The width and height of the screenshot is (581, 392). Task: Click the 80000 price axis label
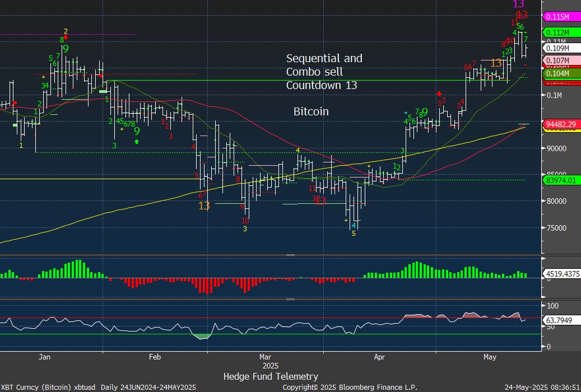(556, 201)
